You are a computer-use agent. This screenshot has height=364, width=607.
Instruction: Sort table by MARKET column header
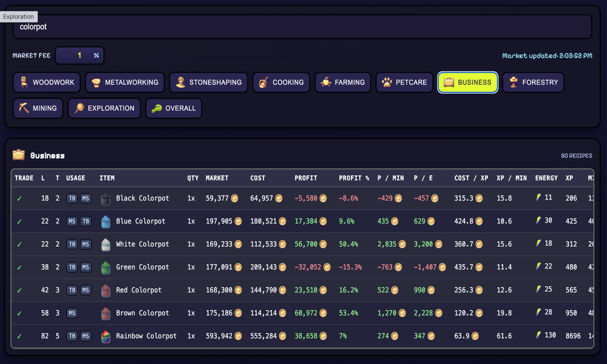(217, 178)
